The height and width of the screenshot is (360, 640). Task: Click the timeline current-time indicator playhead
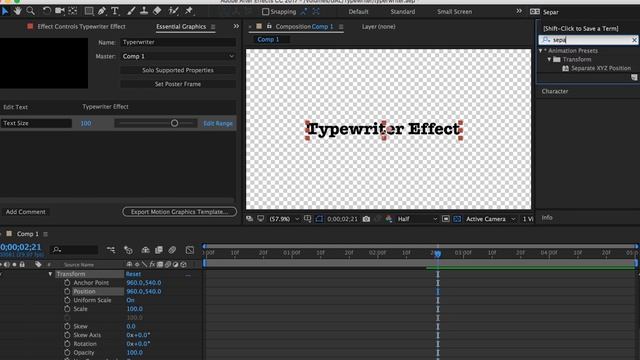tap(438, 253)
